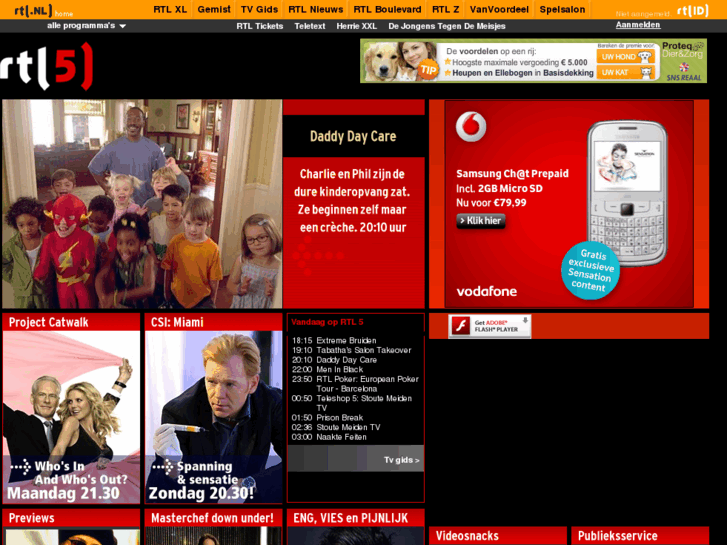Image resolution: width=727 pixels, height=545 pixels.
Task: Click the TIP badge in pet banner
Action: tap(427, 70)
